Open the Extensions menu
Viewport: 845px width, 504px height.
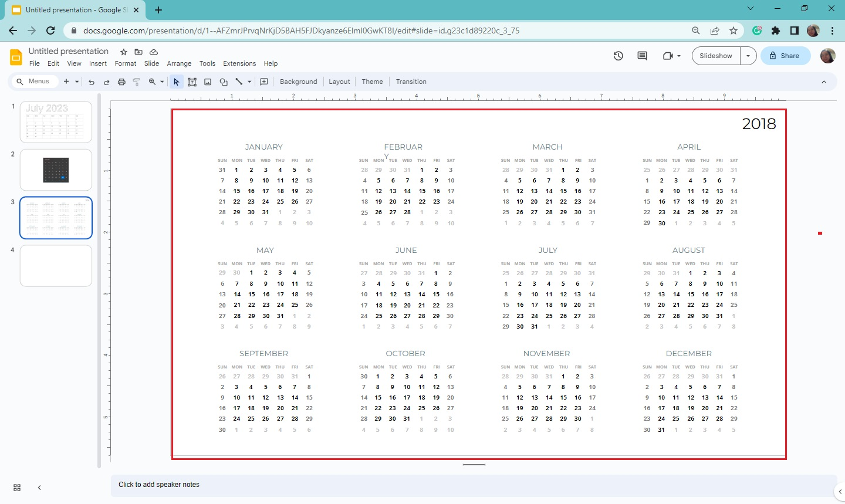point(239,63)
